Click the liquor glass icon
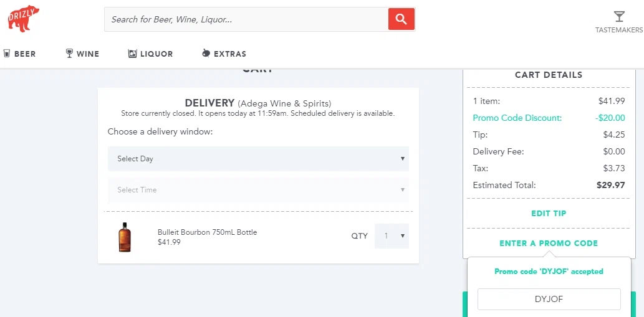Viewport: 644px width, 317px height. click(x=132, y=54)
